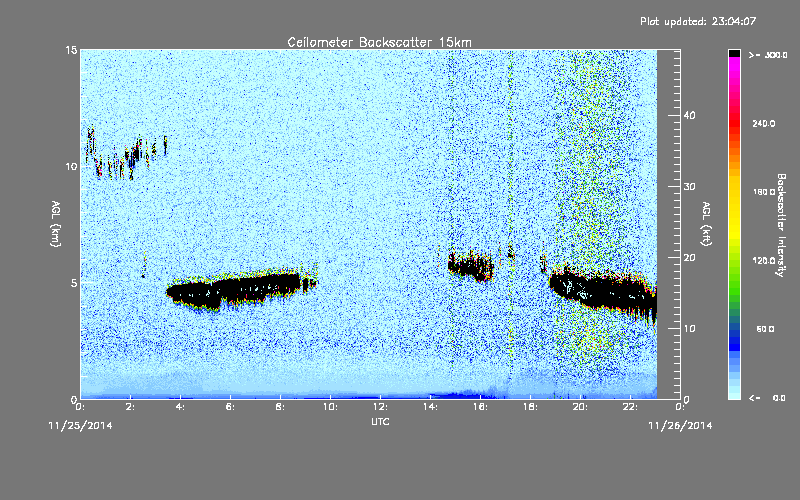Select the '30' tick on the kft axis
Viewport: 800px width, 500px height.
point(689,186)
